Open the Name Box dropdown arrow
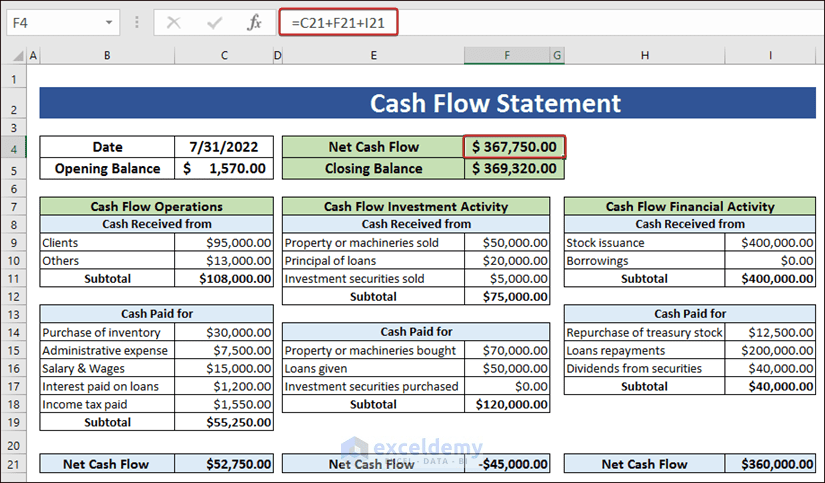This screenshot has height=483, width=825. pyautogui.click(x=109, y=23)
